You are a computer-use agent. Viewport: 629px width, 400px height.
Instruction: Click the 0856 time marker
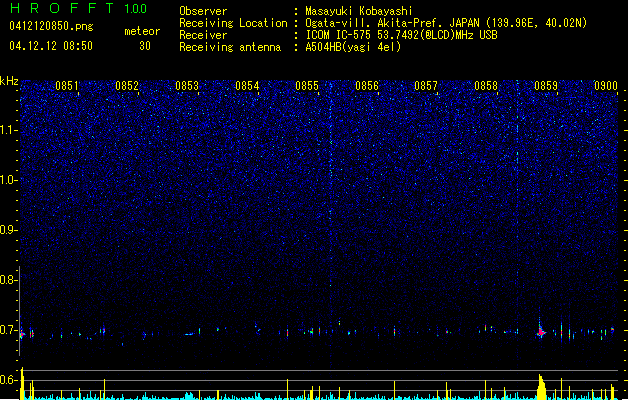click(x=367, y=86)
